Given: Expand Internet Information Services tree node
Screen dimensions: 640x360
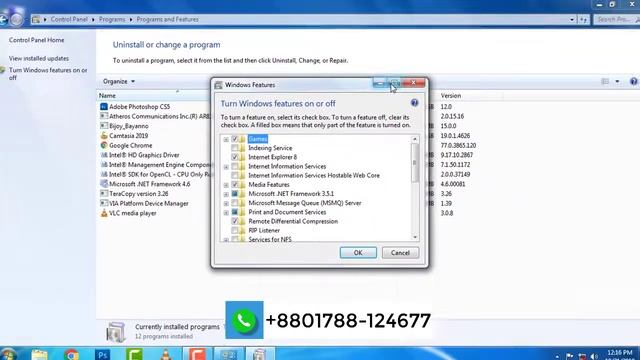Looking at the screenshot, I should point(226,167).
